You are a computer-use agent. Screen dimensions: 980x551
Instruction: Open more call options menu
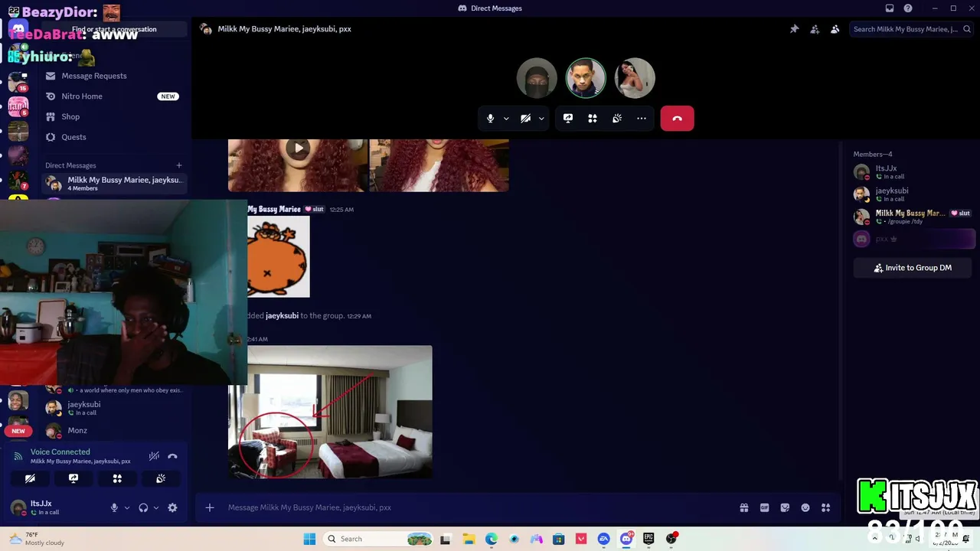point(642,119)
